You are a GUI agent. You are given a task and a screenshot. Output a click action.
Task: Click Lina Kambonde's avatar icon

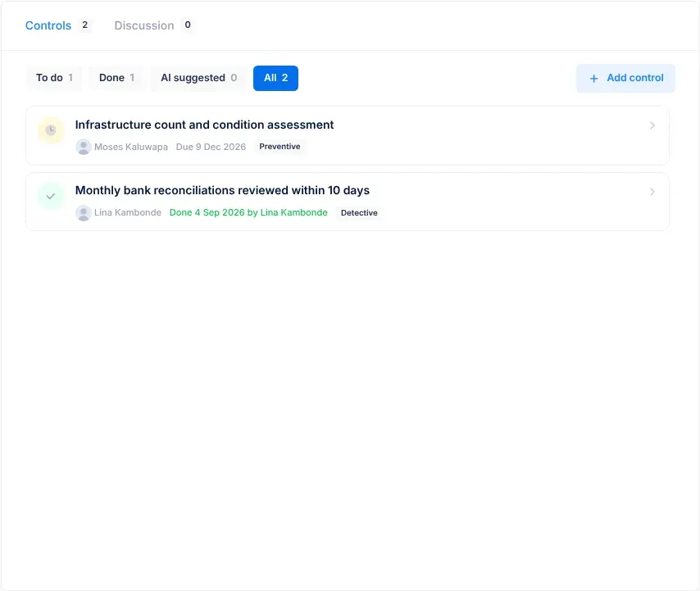84,213
